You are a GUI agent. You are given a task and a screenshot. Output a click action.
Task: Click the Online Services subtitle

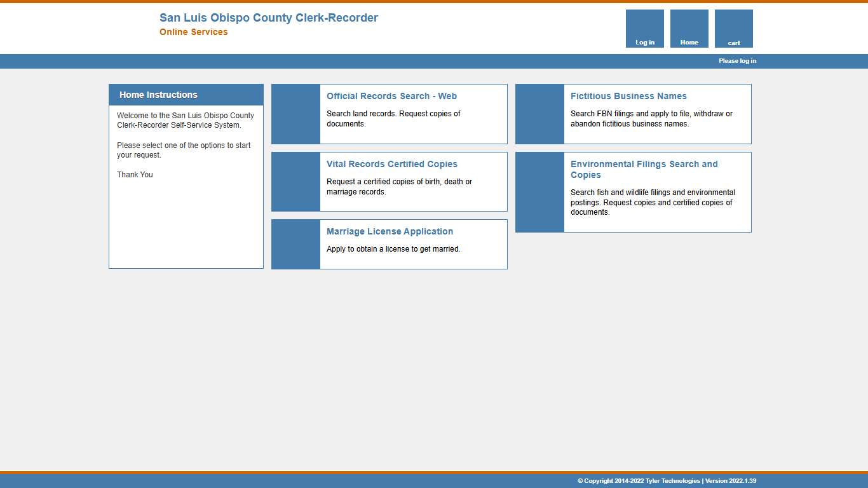(193, 32)
